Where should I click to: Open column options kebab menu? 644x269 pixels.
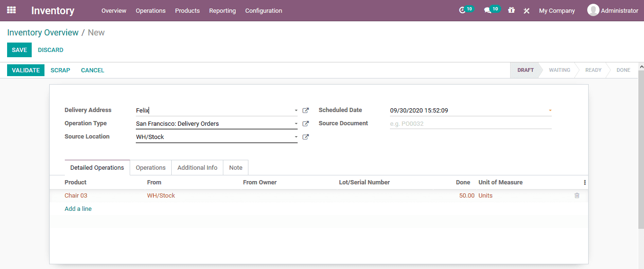click(x=584, y=182)
